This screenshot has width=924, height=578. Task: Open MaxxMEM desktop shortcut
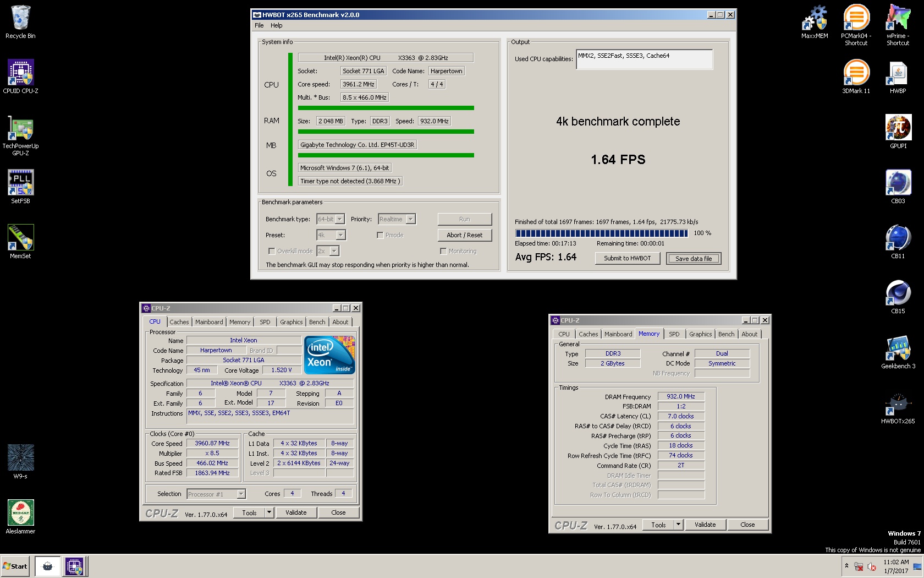[815, 22]
